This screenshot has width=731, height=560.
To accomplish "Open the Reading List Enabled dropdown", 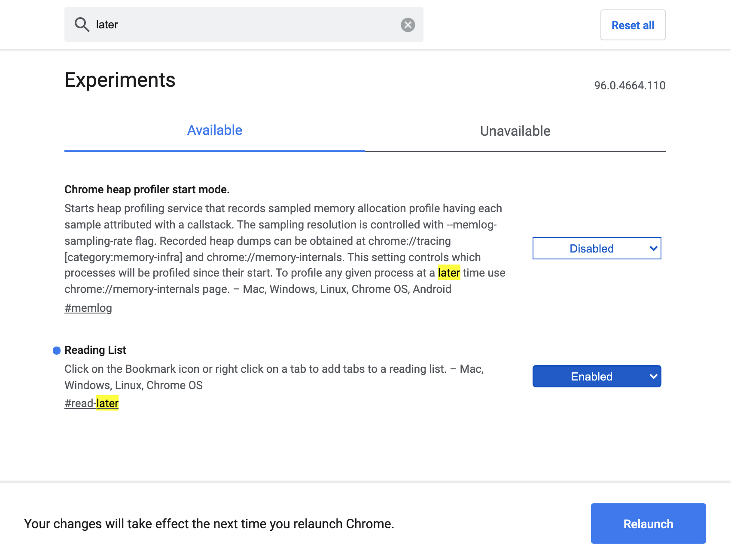I will (597, 376).
